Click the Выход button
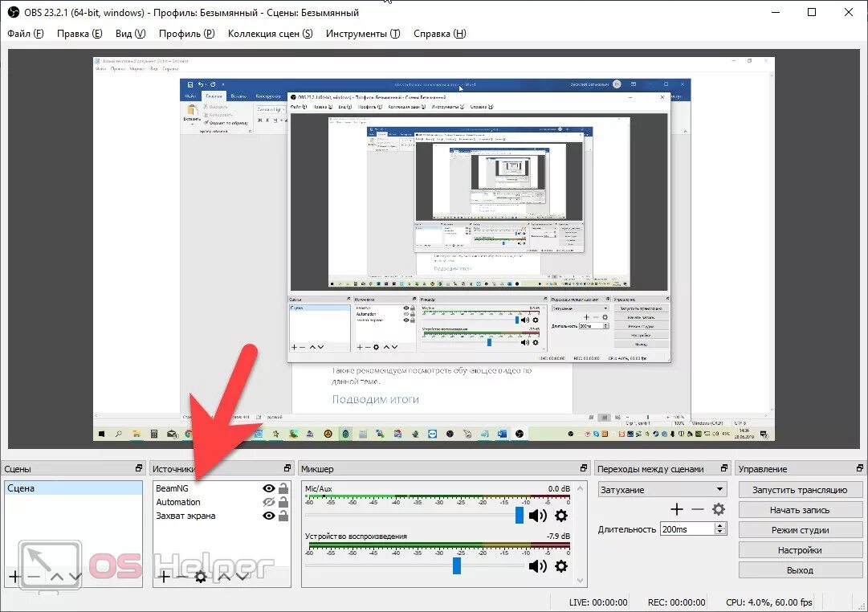 [800, 569]
